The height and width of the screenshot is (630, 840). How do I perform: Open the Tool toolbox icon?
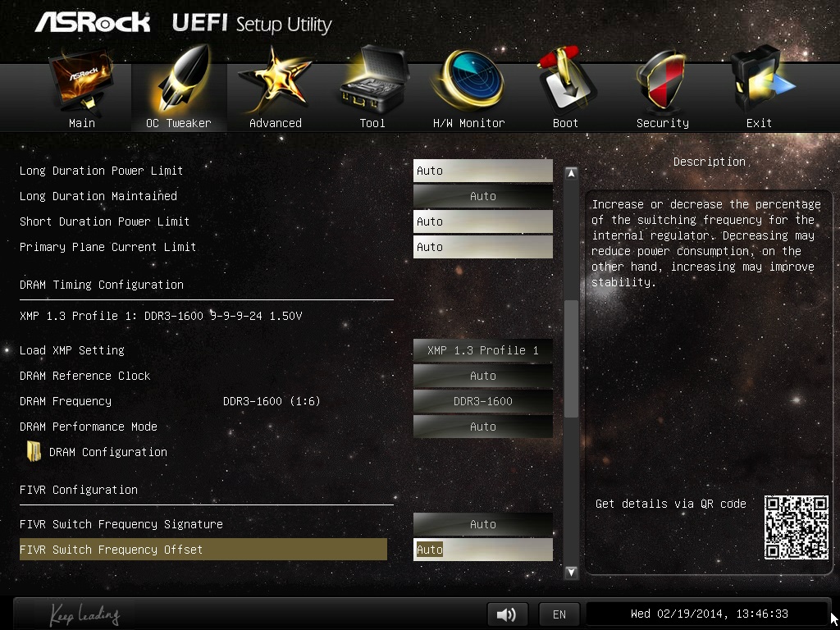point(373,80)
